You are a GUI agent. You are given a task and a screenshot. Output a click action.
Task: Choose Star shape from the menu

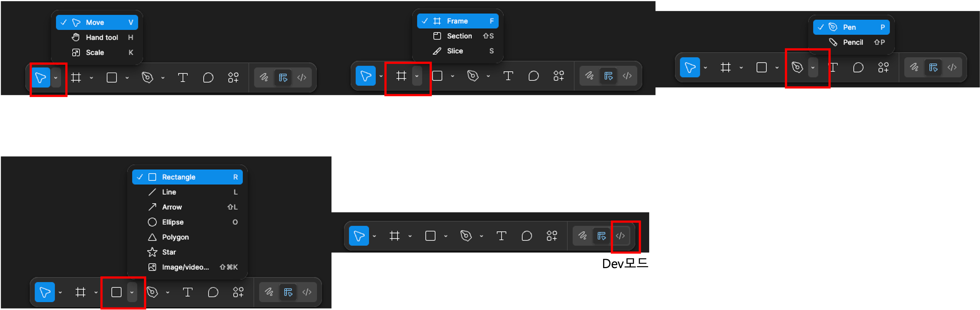(187, 252)
